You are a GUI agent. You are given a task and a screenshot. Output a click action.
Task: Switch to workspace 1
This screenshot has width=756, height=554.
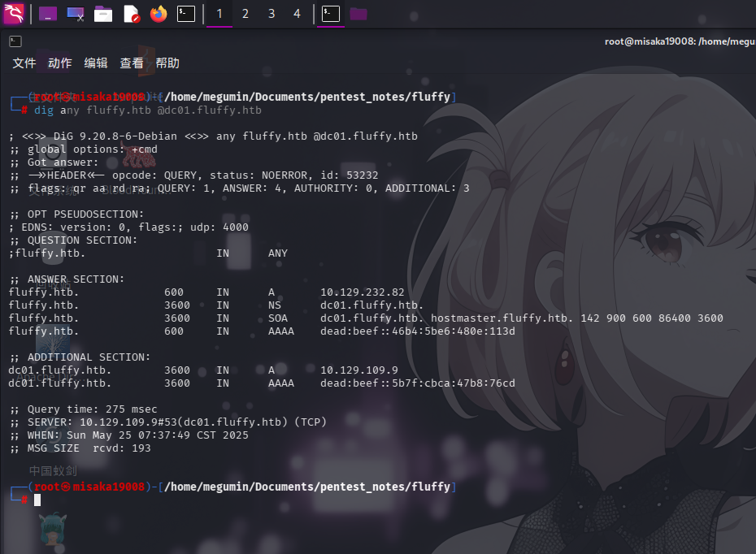[219, 14]
